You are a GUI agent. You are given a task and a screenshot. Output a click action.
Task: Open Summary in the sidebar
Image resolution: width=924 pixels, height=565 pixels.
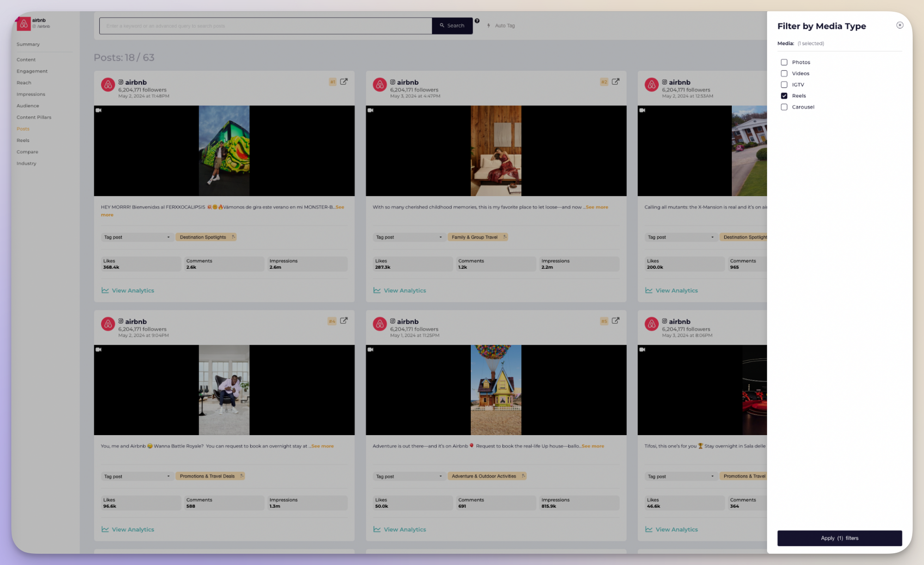pyautogui.click(x=28, y=44)
